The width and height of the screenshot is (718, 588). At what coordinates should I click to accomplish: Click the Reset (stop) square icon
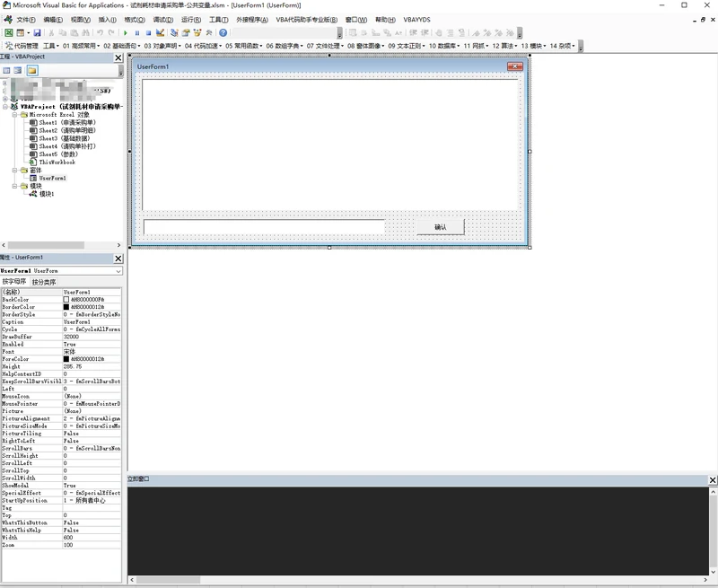click(148, 33)
